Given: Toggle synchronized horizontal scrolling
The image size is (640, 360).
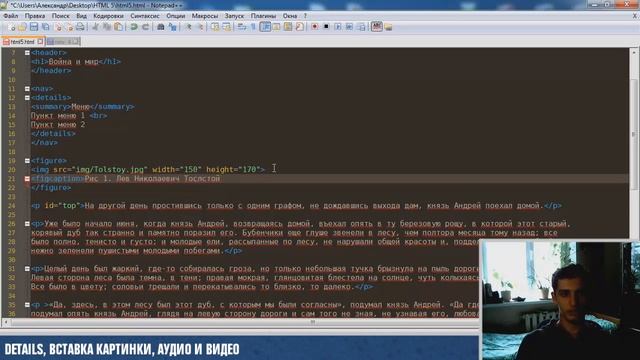Looking at the screenshot, I should tap(227, 27).
